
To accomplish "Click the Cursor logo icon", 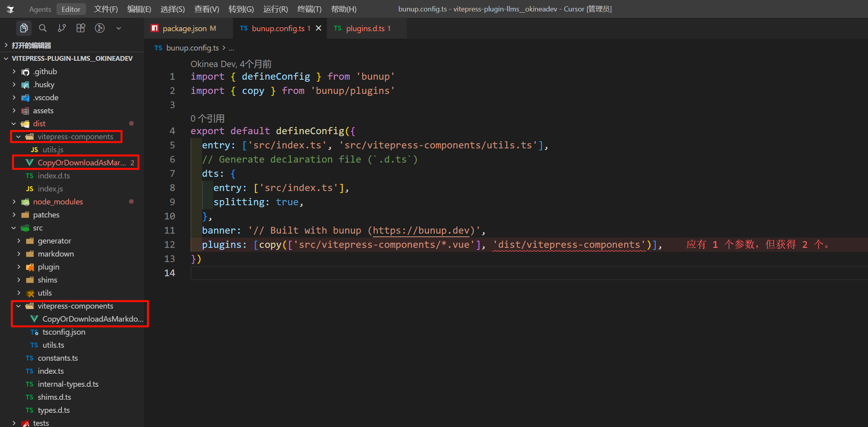I will (11, 9).
